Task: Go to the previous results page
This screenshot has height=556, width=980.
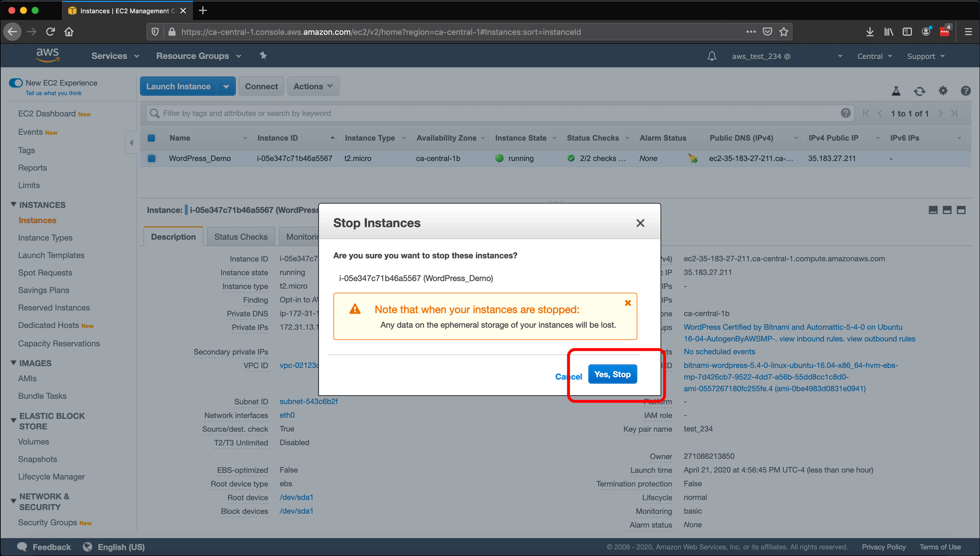Action: tap(880, 113)
